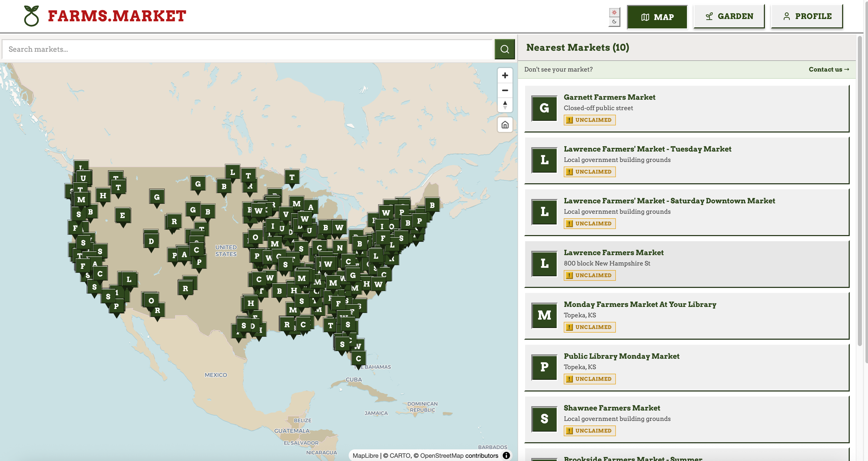This screenshot has height=461, width=868.
Task: Open the Garden tab
Action: [729, 16]
